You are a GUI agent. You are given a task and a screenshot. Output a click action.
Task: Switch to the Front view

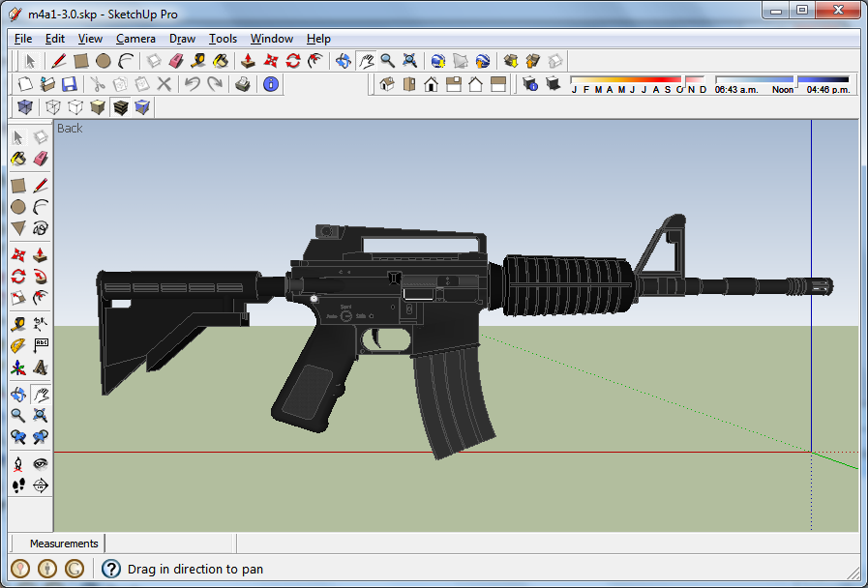pos(432,84)
